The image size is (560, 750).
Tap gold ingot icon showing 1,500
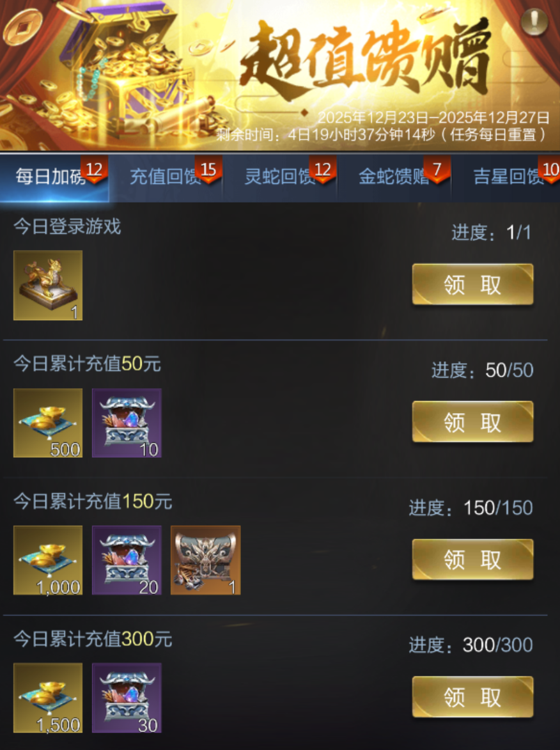tap(48, 698)
